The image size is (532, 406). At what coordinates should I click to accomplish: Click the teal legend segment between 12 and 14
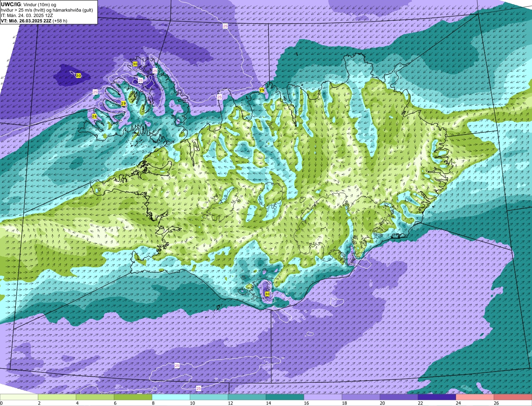247,397
